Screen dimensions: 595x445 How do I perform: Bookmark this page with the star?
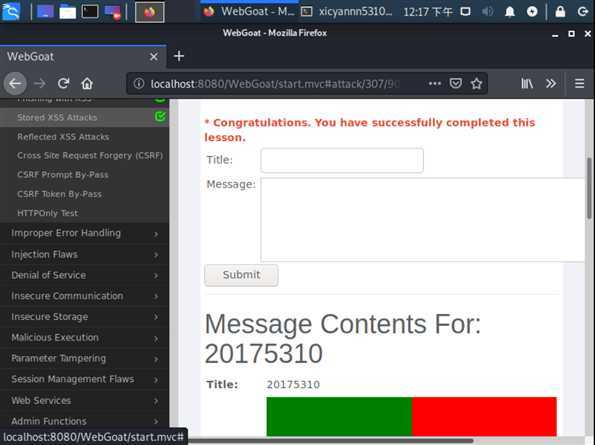(x=476, y=83)
